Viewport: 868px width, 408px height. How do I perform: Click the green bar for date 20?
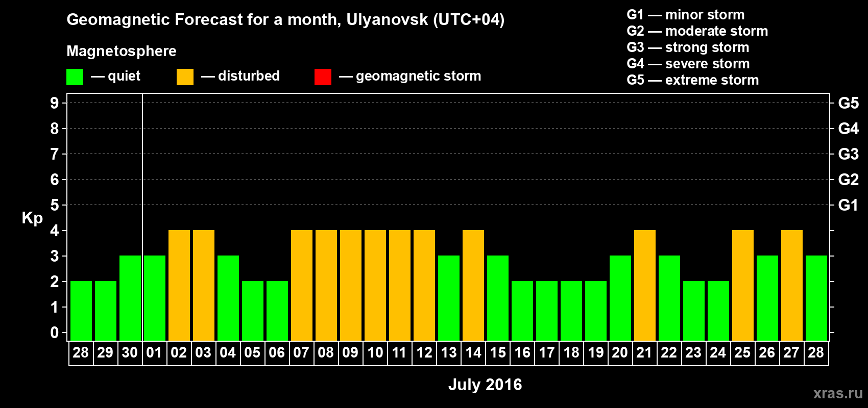point(620,298)
